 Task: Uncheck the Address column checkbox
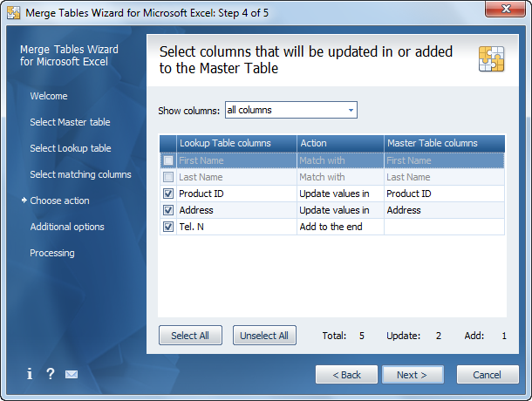[168, 210]
